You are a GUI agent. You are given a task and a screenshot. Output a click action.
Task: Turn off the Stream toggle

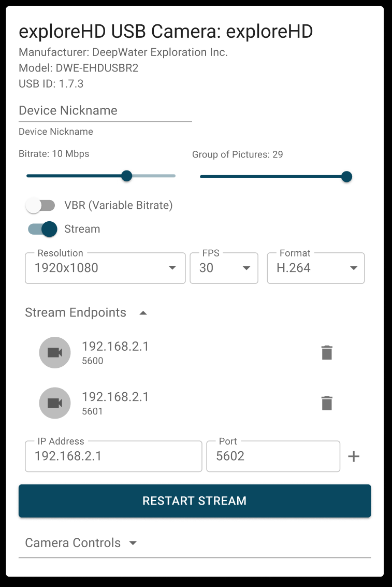[x=42, y=229]
